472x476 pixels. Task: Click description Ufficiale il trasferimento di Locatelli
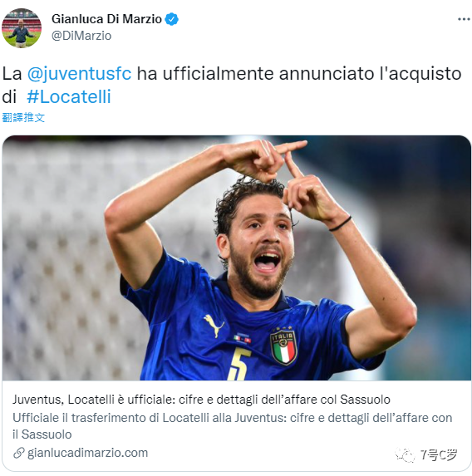(233, 426)
